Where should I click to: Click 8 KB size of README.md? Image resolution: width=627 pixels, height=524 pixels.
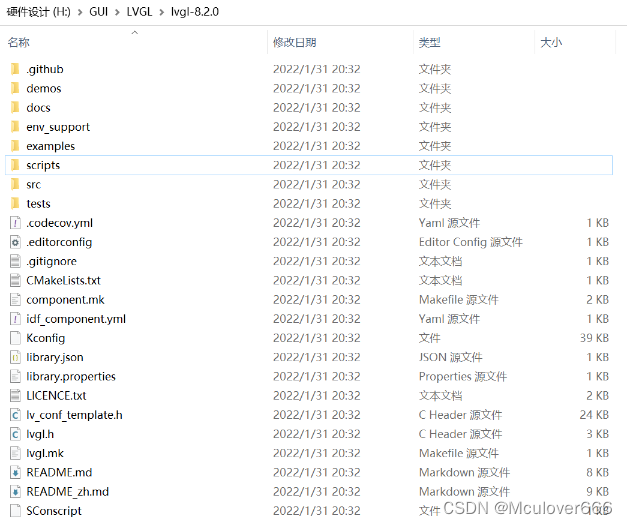tap(597, 472)
